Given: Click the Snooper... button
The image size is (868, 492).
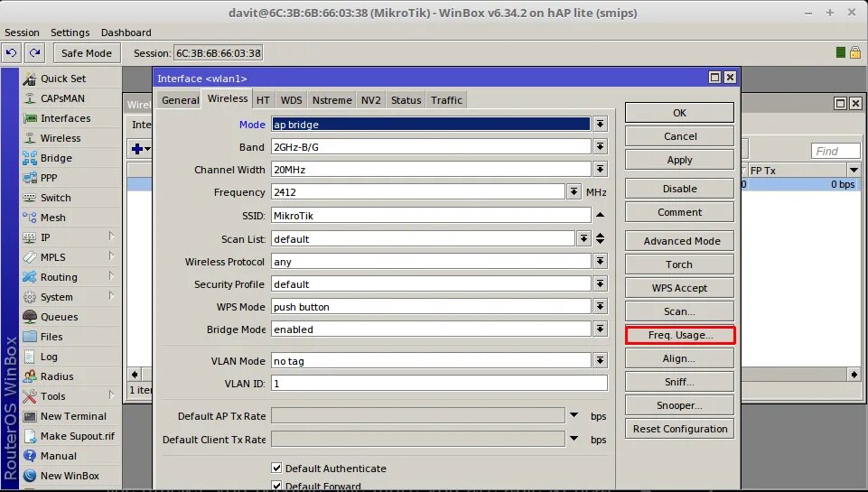Looking at the screenshot, I should pos(680,405).
